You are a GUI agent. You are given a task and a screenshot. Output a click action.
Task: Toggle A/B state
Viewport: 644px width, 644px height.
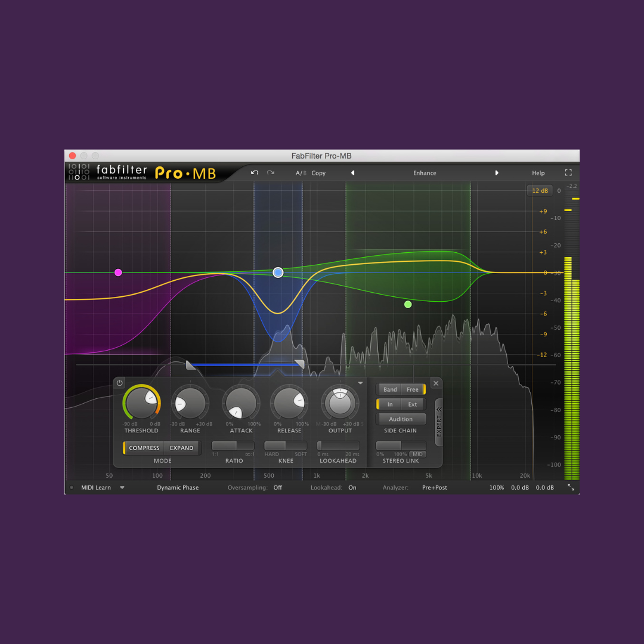click(301, 173)
